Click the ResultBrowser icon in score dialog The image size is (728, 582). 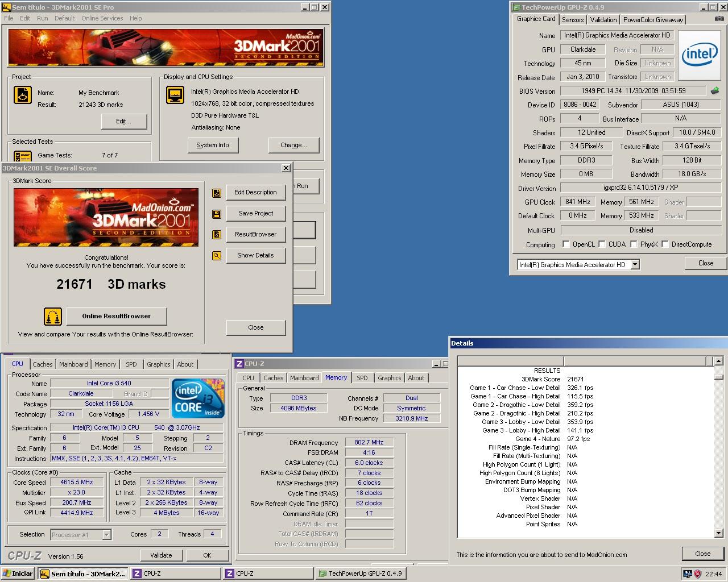point(216,235)
